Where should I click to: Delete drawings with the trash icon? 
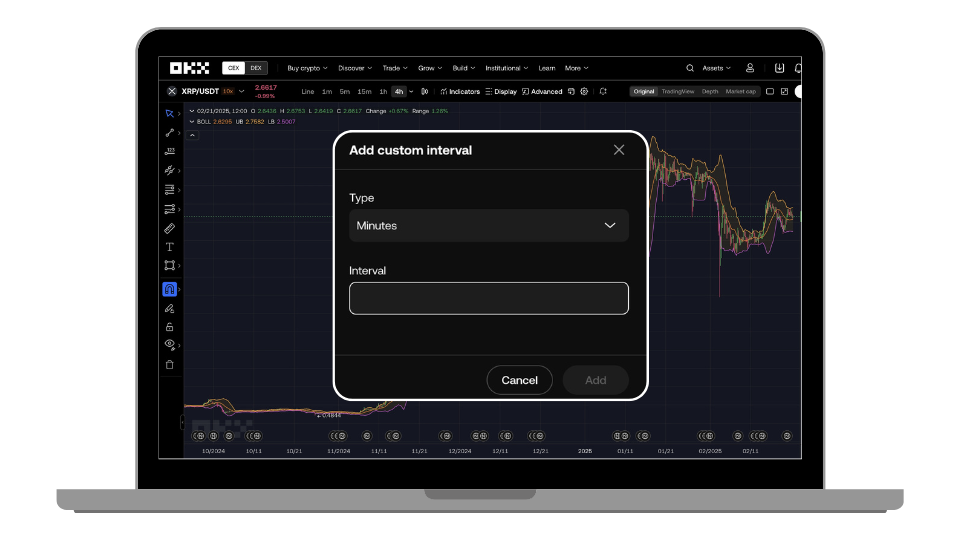click(x=170, y=364)
